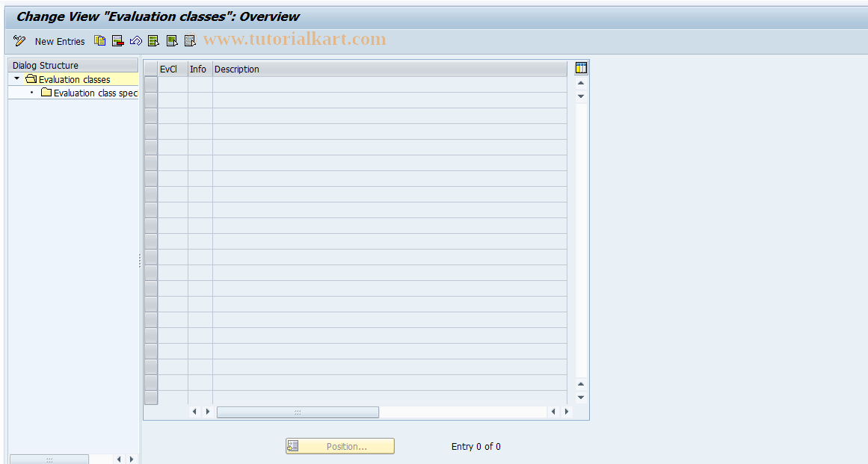Collapse the Evaluation classes tree node
The image size is (868, 464).
coord(16,79)
